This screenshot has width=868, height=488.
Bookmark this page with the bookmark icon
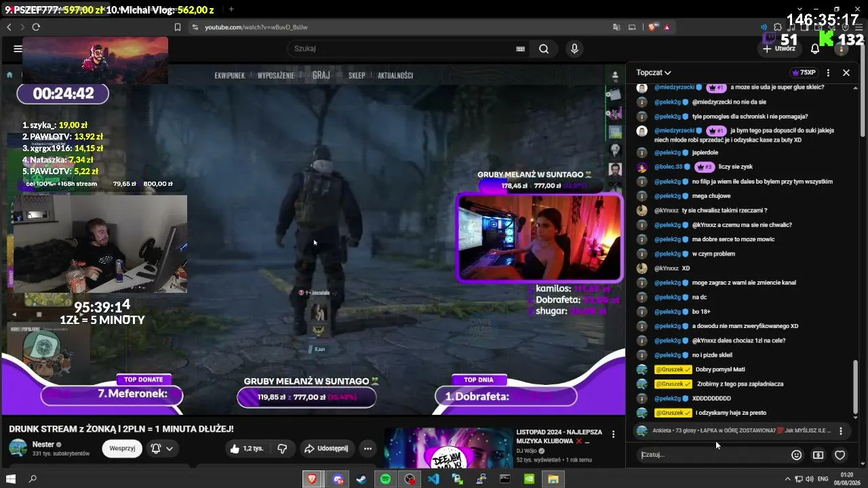[x=178, y=27]
